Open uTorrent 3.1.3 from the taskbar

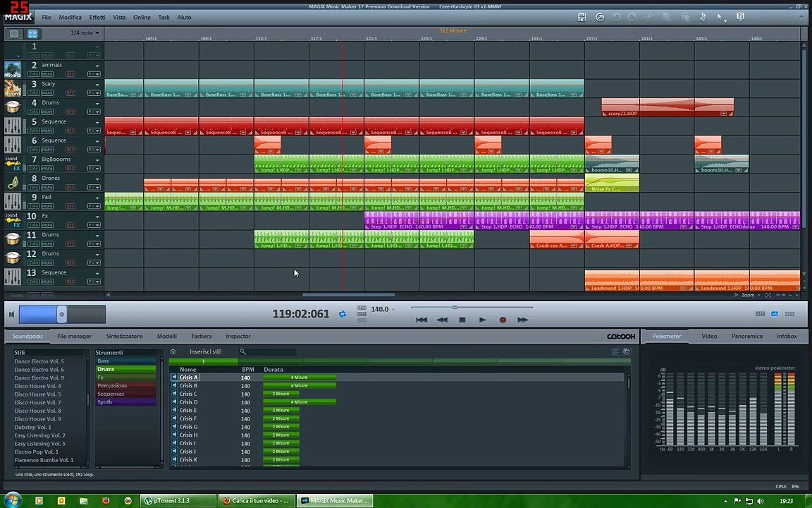178,501
